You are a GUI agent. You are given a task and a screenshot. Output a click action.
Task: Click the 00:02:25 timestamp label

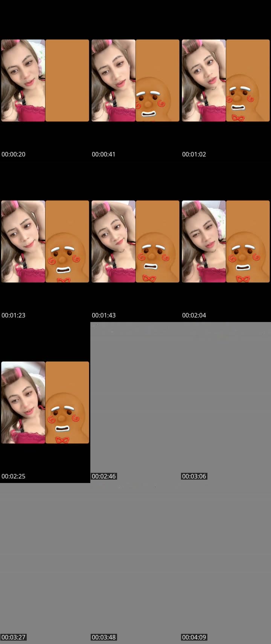coord(14,476)
